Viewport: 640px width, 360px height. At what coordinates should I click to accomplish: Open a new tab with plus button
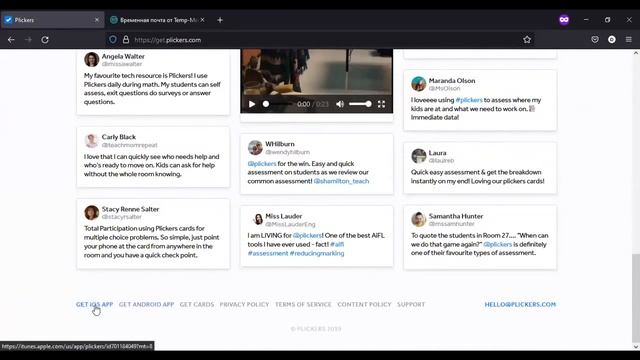tap(220, 20)
